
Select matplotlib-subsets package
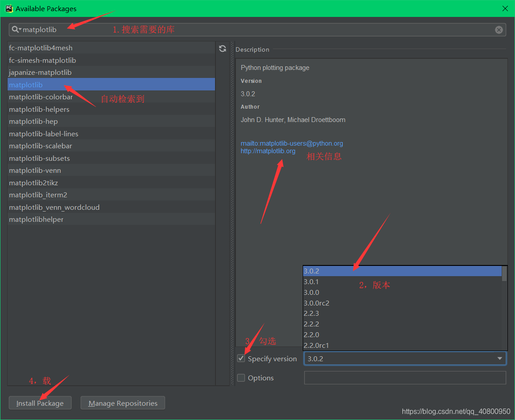(x=111, y=159)
